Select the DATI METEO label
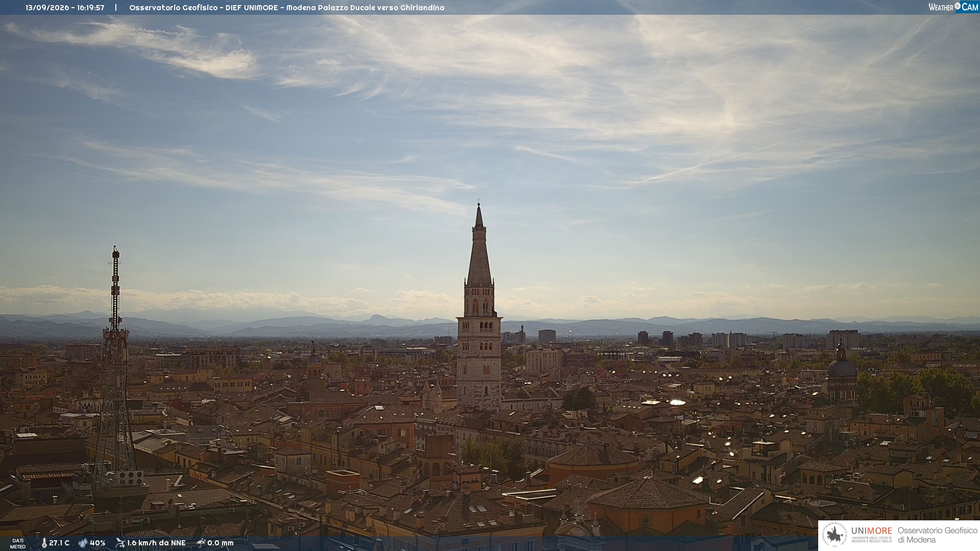Screen dimensions: 980x551 (18, 543)
